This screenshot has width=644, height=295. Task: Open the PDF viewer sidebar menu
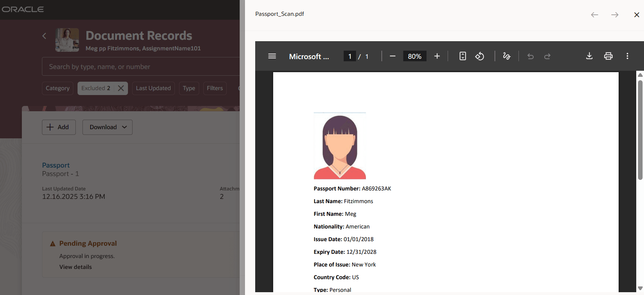(272, 56)
